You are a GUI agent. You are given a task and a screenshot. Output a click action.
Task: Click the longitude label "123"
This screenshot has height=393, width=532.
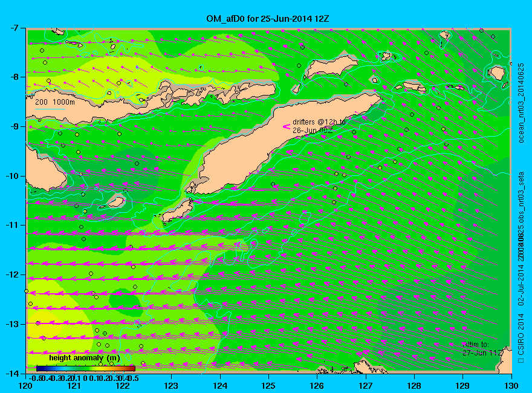(171, 386)
